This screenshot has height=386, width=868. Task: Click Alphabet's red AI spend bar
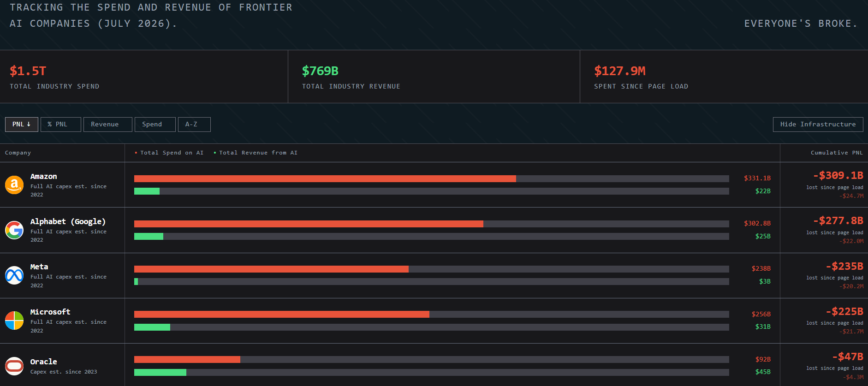(309, 224)
